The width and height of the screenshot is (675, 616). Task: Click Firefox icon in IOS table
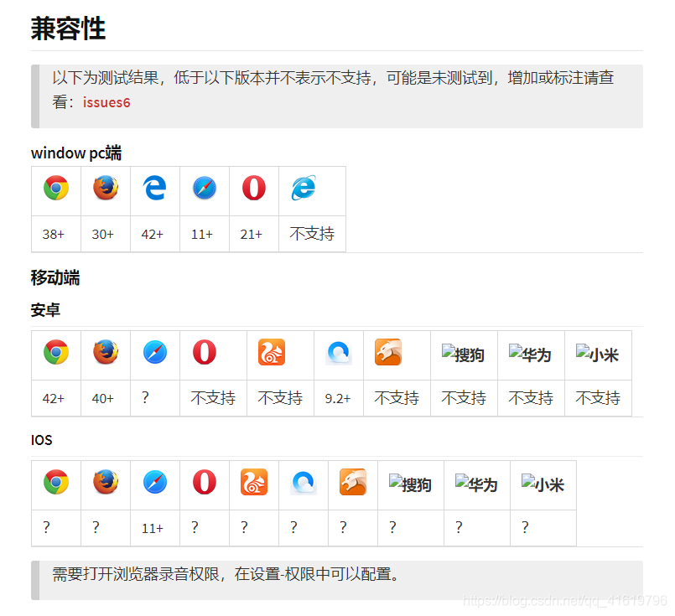tap(106, 482)
